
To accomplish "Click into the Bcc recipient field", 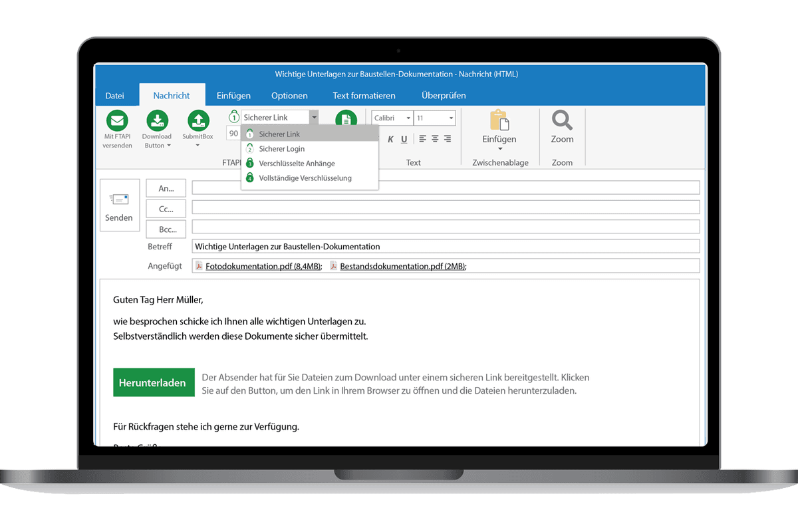I will pyautogui.click(x=446, y=226).
